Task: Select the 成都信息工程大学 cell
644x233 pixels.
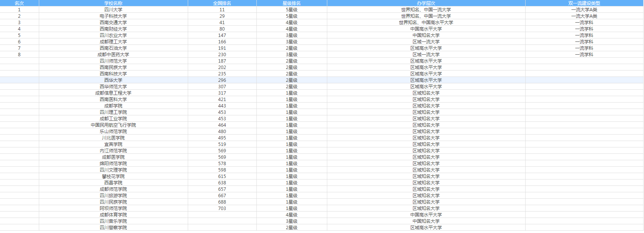Action: (x=113, y=93)
